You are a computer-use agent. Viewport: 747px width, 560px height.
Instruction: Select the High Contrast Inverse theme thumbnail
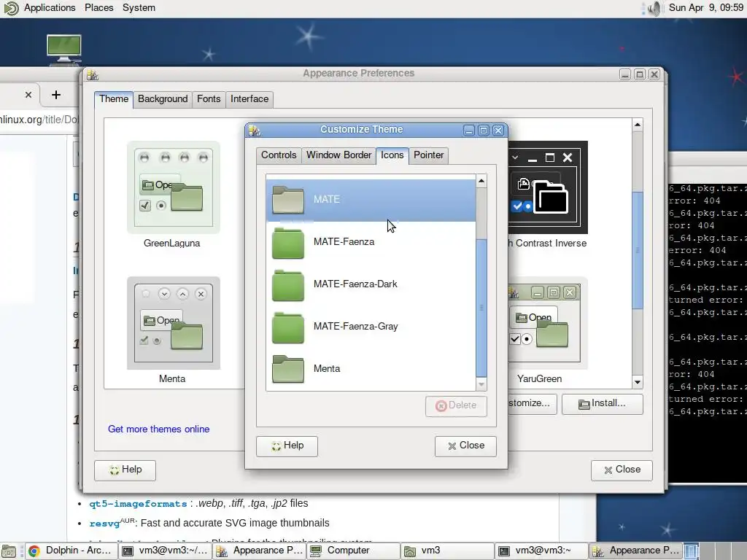[548, 187]
